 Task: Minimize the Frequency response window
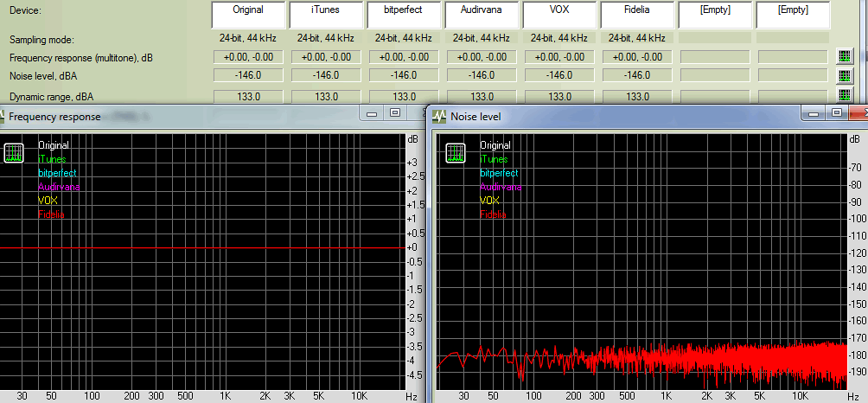click(x=373, y=113)
